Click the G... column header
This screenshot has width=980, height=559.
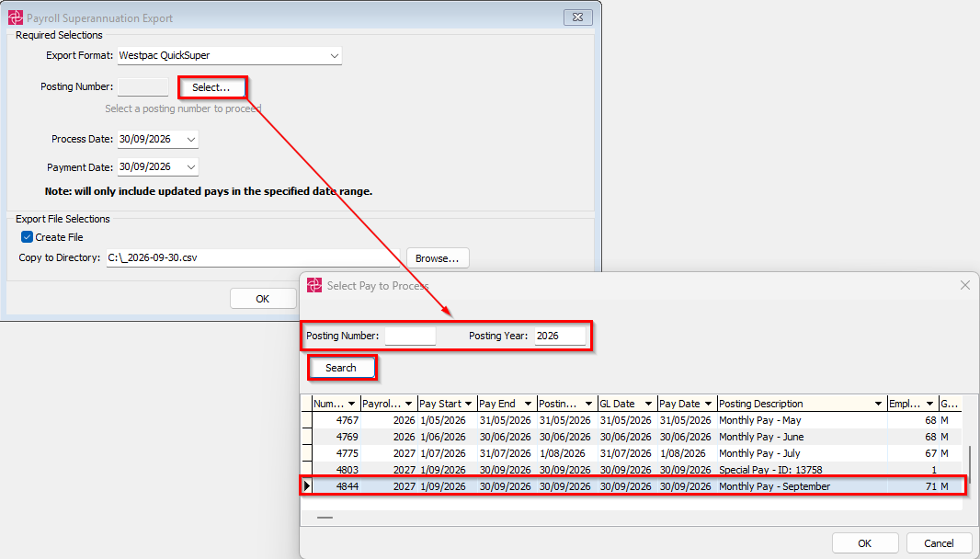click(950, 404)
